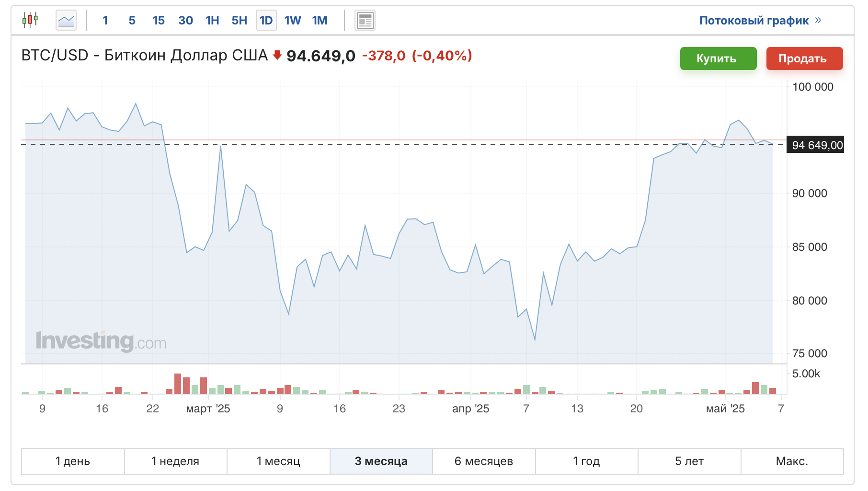Switch to the 1M monthly interval
This screenshot has width=868, height=491.
click(x=320, y=20)
